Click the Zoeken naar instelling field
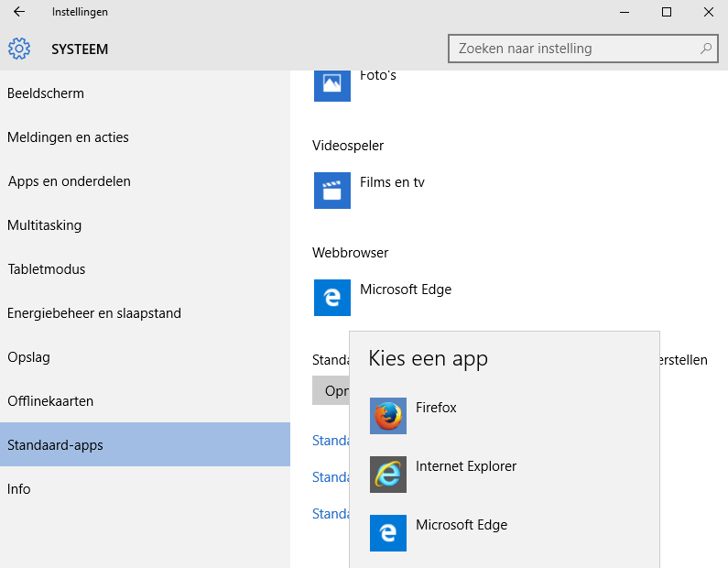This screenshot has width=728, height=568. click(572, 49)
